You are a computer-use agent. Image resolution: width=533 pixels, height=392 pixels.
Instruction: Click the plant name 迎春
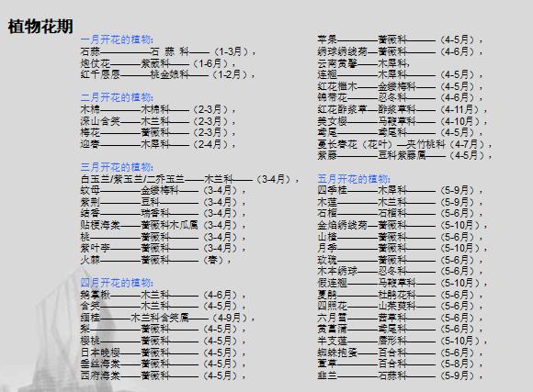coord(90,144)
